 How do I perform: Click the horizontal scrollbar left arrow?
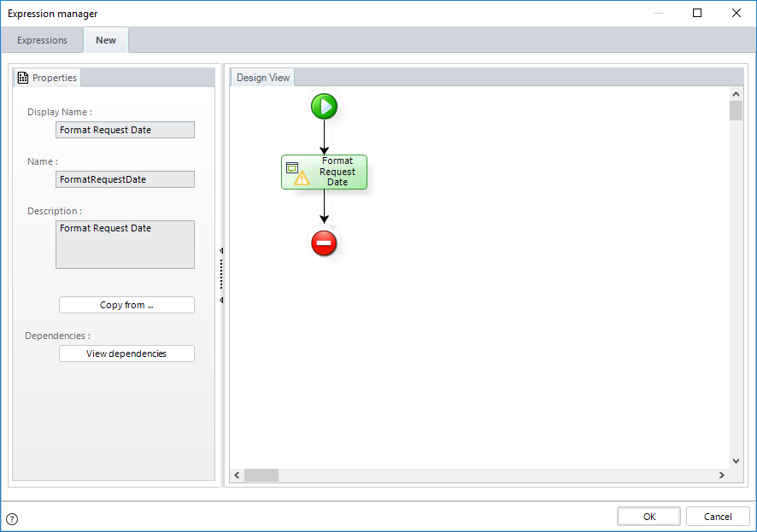[x=237, y=475]
